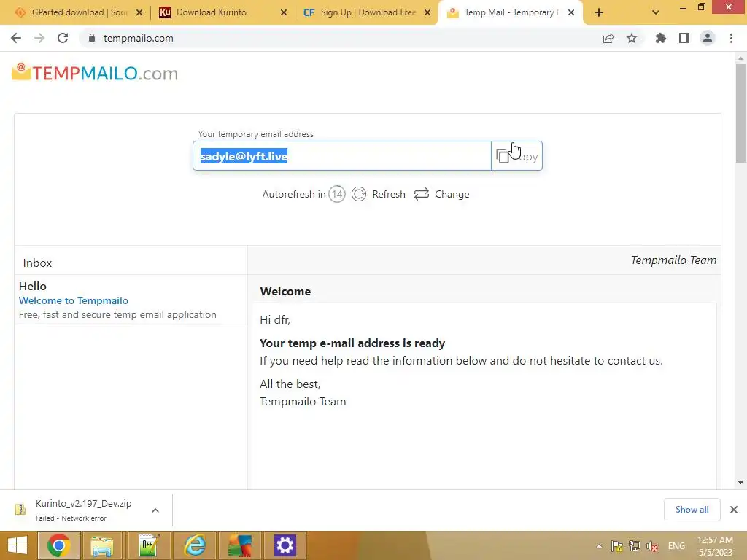Click Chrome in the taskbar
747x560 pixels.
pos(58,545)
